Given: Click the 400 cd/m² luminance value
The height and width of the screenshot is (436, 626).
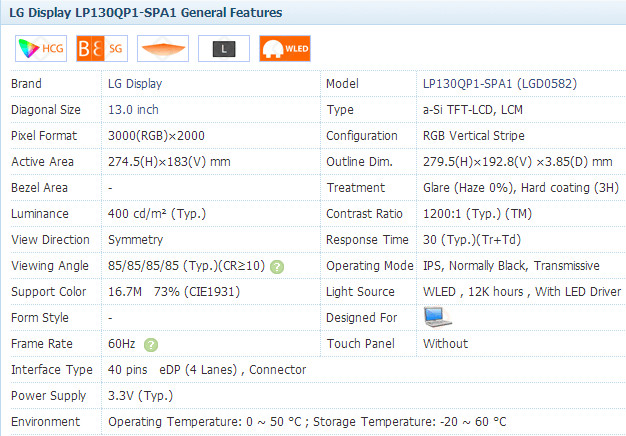Looking at the screenshot, I should click(157, 213).
